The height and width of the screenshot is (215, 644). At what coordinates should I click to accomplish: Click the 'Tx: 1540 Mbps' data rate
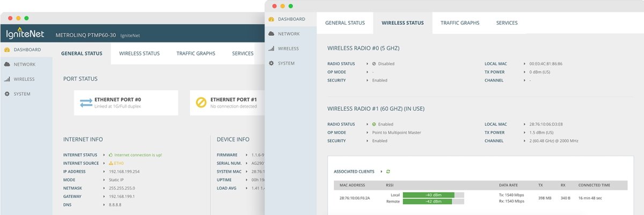point(511,195)
